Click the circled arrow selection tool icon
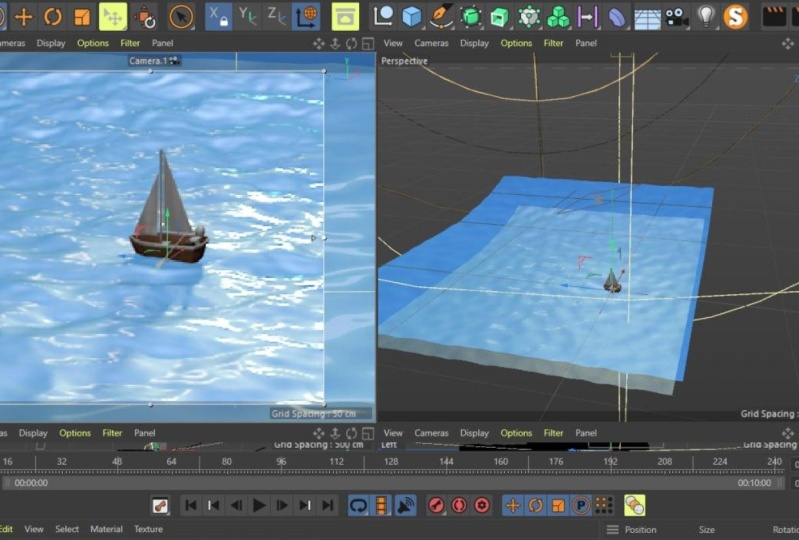The height and width of the screenshot is (540, 799). (181, 16)
